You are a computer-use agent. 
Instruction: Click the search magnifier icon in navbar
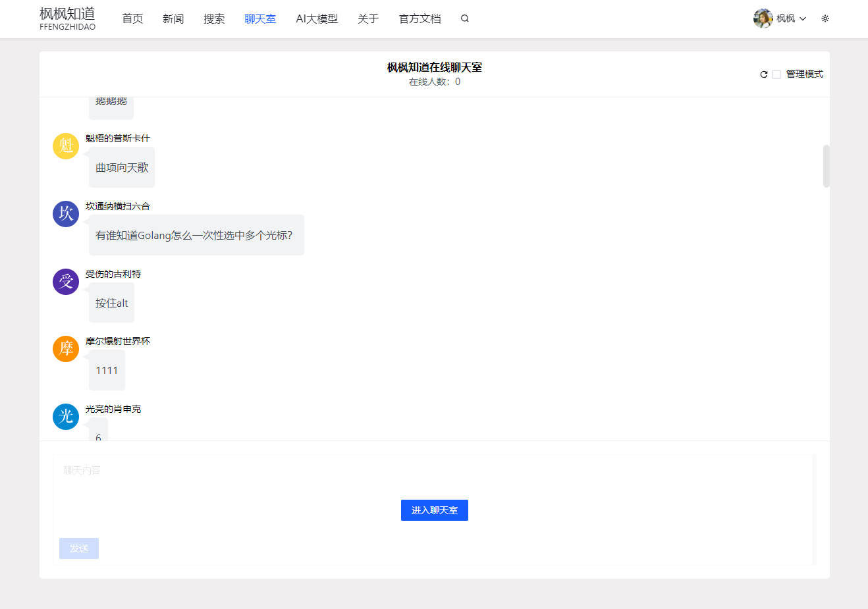coord(465,18)
